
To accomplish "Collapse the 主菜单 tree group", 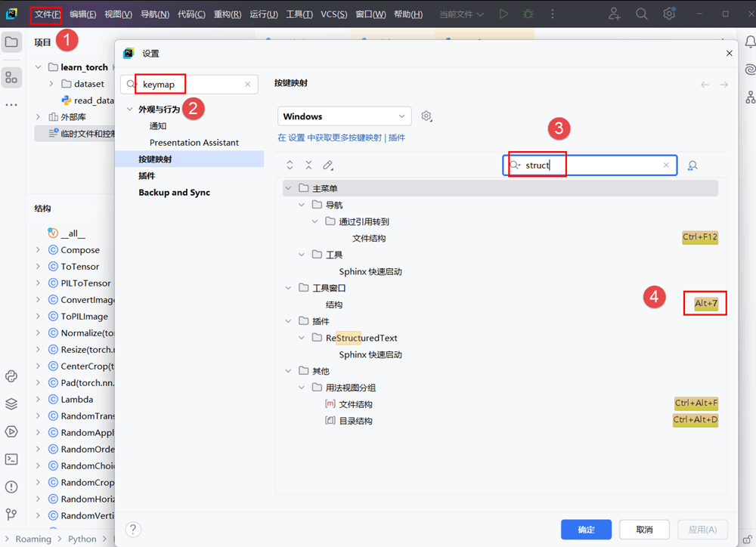I will pos(288,188).
